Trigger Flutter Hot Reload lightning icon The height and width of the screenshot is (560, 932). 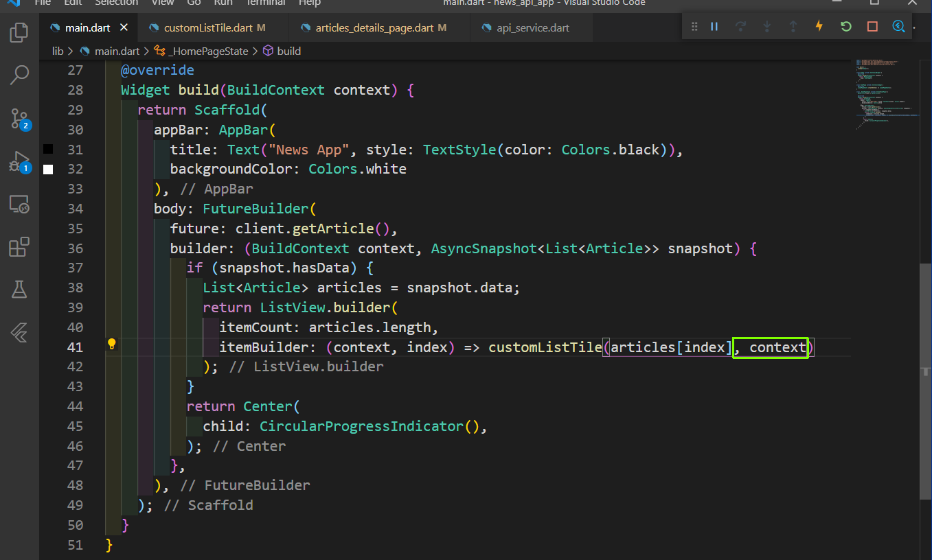pos(819,27)
